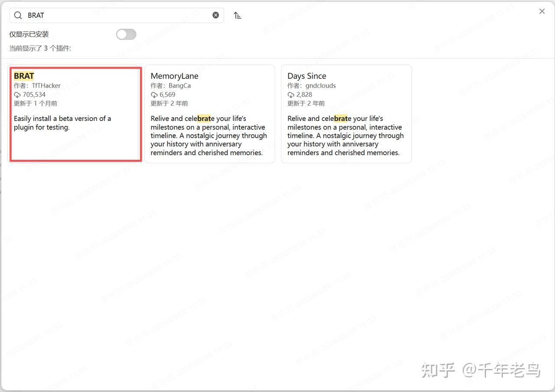Click author name TfTHacker
555x392 pixels.
tap(46, 86)
